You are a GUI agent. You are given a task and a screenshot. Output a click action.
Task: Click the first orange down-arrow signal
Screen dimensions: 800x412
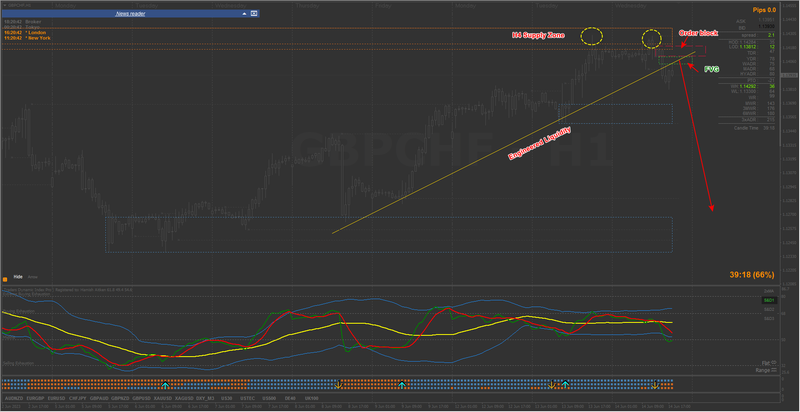[338, 384]
